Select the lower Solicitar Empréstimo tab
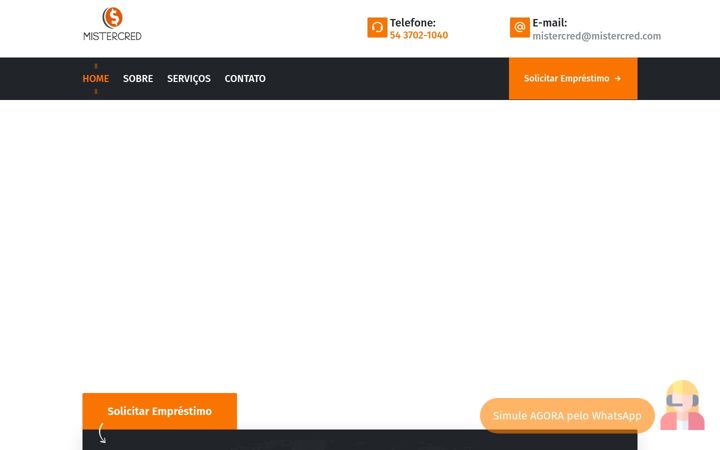 [159, 411]
